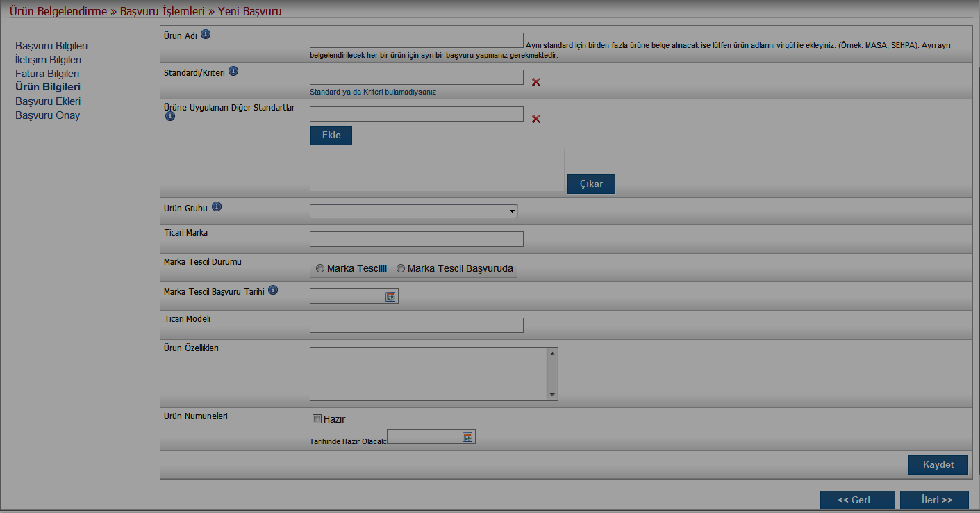Image resolution: width=980 pixels, height=513 pixels.
Task: Focus Ürüne Uygulanan Diğer Standartlar input
Action: 417,114
